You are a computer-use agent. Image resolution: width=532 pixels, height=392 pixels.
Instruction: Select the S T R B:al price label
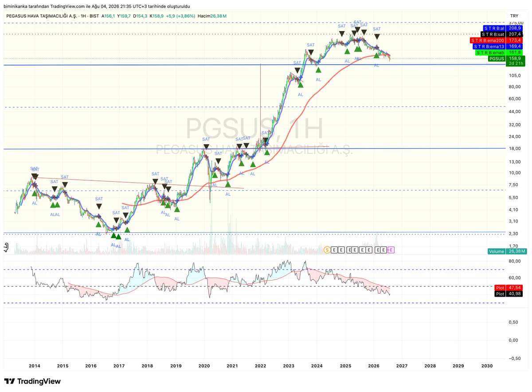click(503, 27)
